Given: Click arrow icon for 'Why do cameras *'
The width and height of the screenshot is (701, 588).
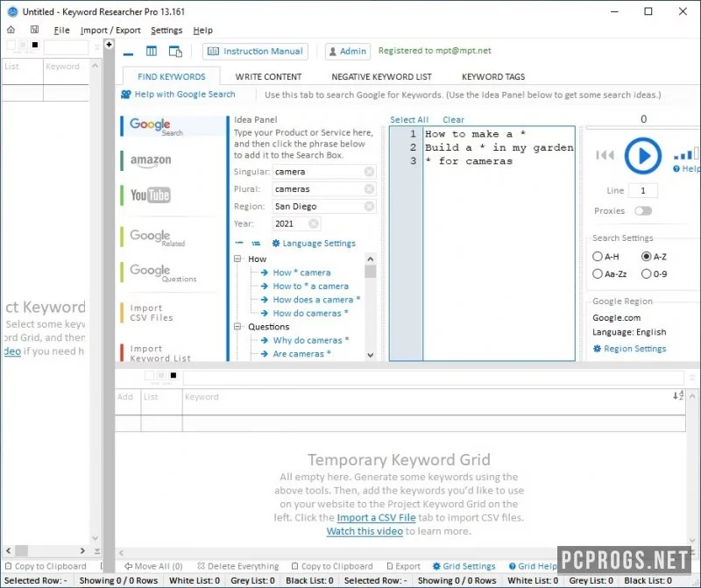Looking at the screenshot, I should point(265,340).
